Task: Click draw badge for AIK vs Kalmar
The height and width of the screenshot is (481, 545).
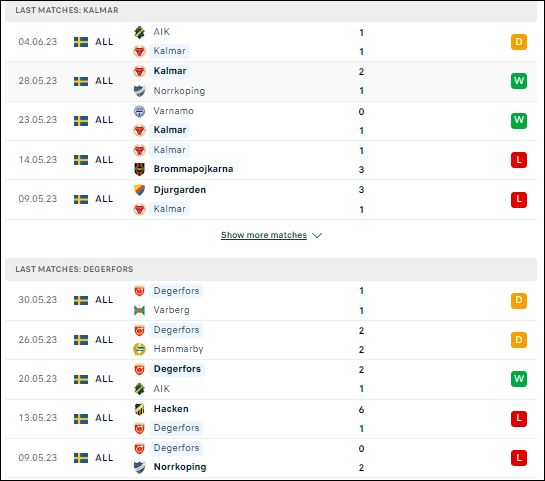Action: point(519,42)
